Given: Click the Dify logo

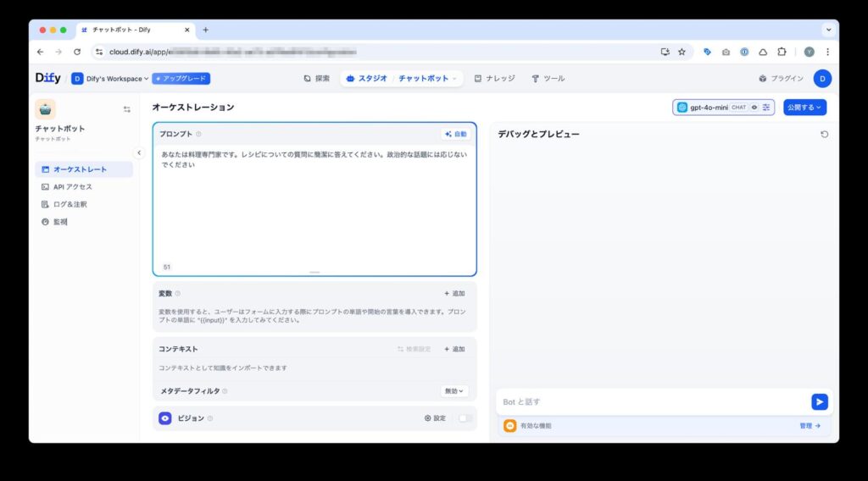Looking at the screenshot, I should coord(47,78).
